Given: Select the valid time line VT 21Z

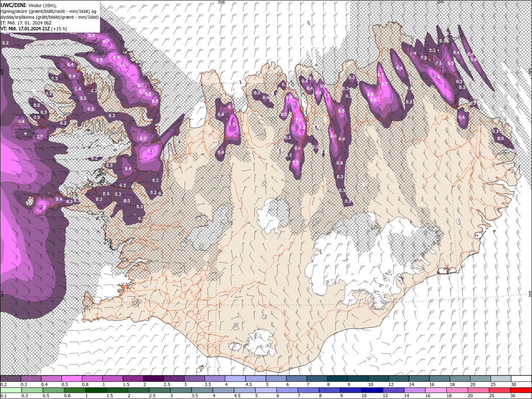Looking at the screenshot, I should [33, 29].
